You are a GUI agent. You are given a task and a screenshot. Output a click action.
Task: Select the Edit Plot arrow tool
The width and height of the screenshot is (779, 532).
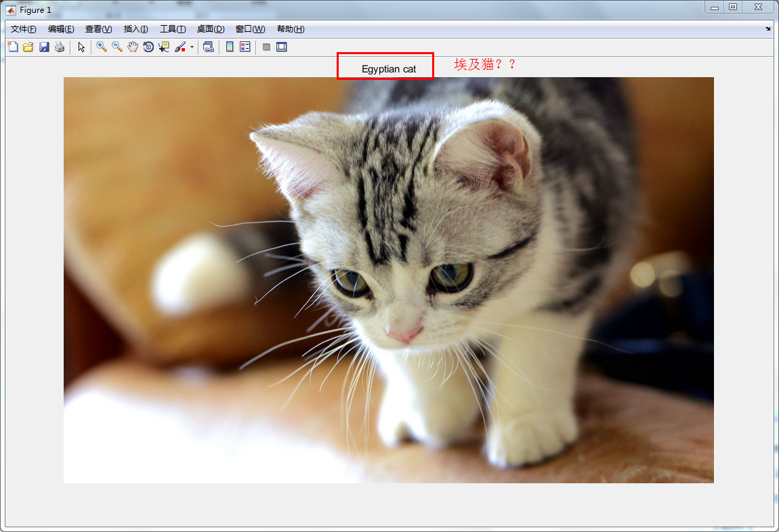pyautogui.click(x=81, y=47)
